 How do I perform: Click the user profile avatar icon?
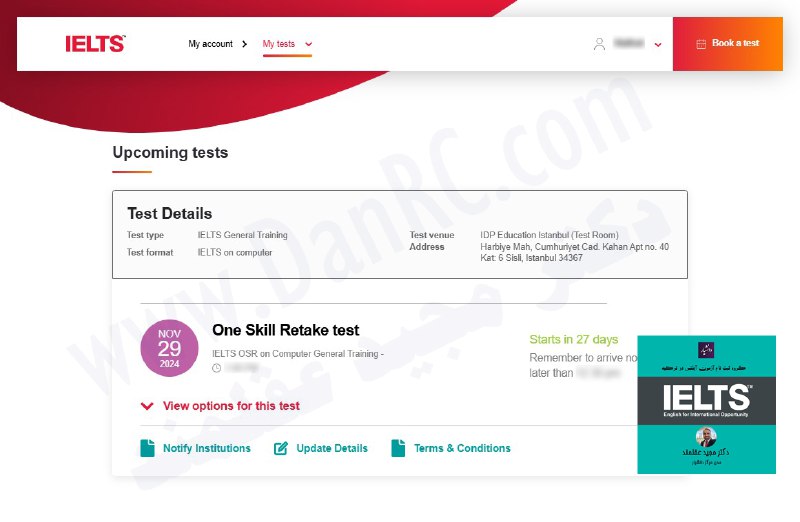click(599, 44)
